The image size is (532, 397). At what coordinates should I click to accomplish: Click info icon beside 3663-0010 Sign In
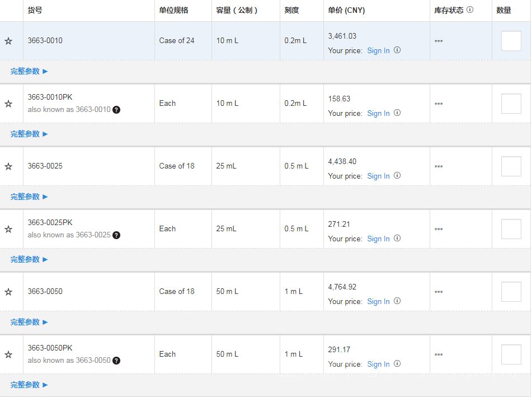pyautogui.click(x=397, y=50)
